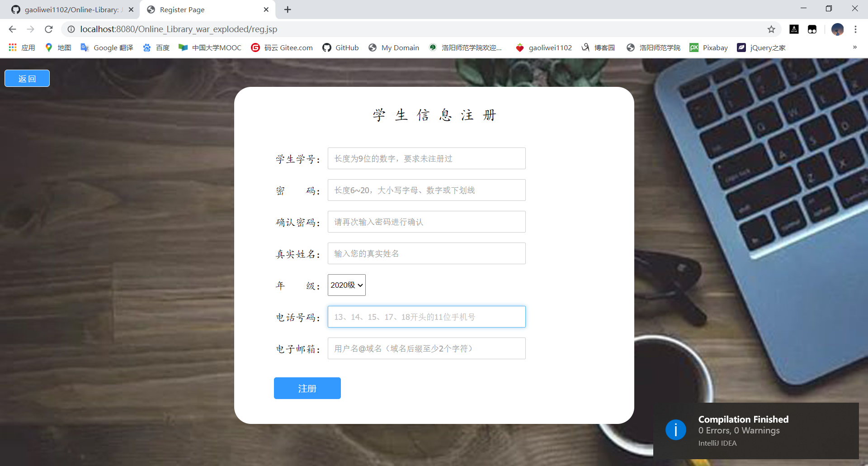Open the 2020级 grade dropdown
This screenshot has height=466, width=868.
[x=346, y=285]
